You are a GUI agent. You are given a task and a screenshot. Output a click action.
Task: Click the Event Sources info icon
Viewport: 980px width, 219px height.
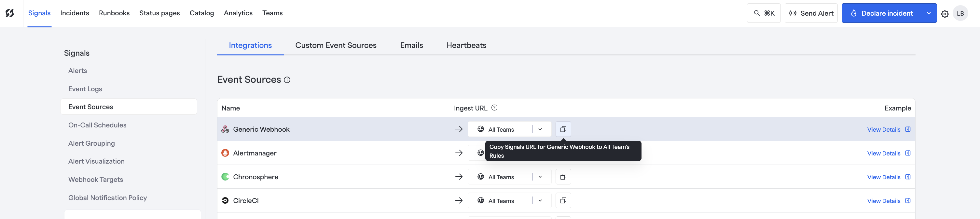(x=287, y=80)
